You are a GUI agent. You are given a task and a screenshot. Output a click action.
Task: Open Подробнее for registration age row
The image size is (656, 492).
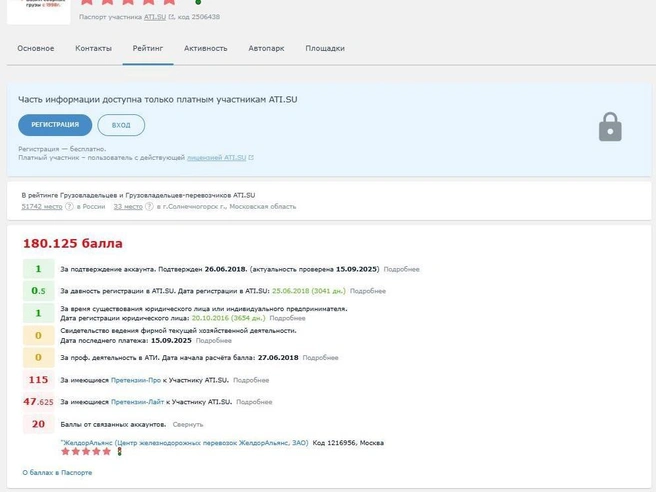(x=368, y=291)
